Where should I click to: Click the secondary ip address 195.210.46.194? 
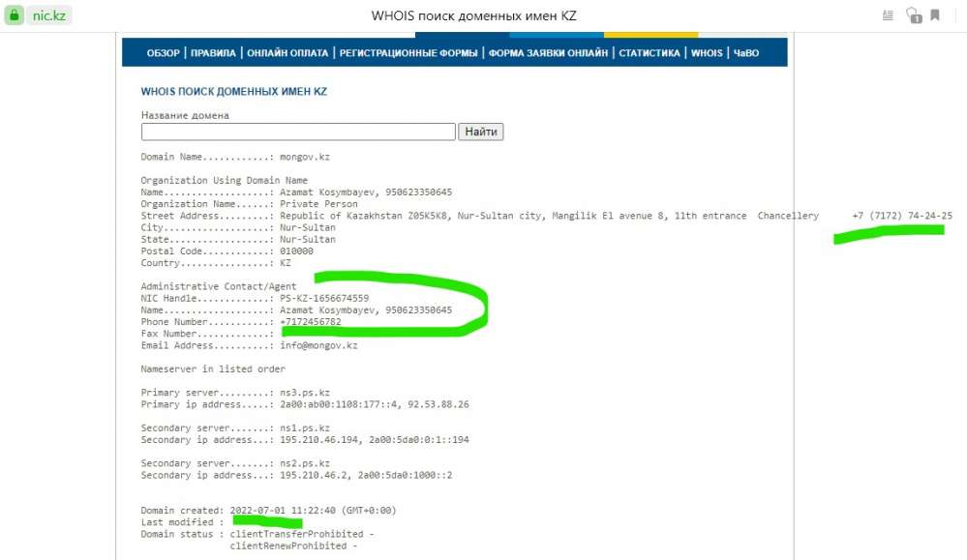tap(318, 439)
